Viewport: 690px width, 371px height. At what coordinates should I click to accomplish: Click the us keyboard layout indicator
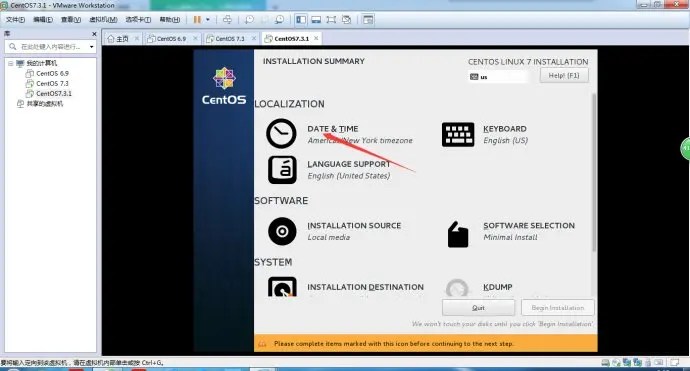pyautogui.click(x=498, y=77)
